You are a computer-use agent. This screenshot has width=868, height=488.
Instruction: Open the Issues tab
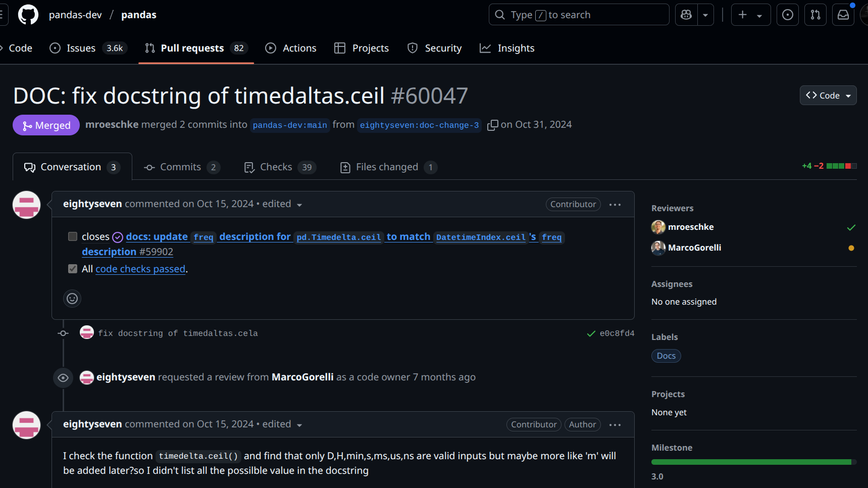click(88, 48)
